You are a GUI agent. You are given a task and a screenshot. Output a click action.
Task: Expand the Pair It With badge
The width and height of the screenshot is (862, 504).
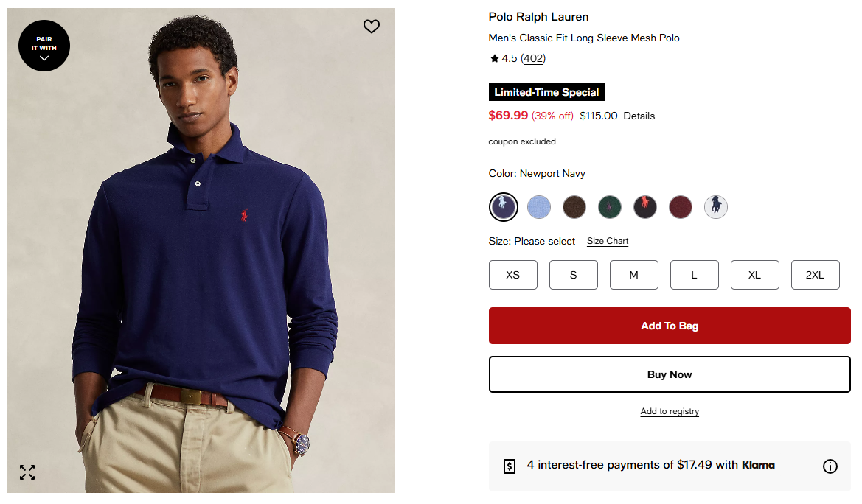[x=44, y=46]
